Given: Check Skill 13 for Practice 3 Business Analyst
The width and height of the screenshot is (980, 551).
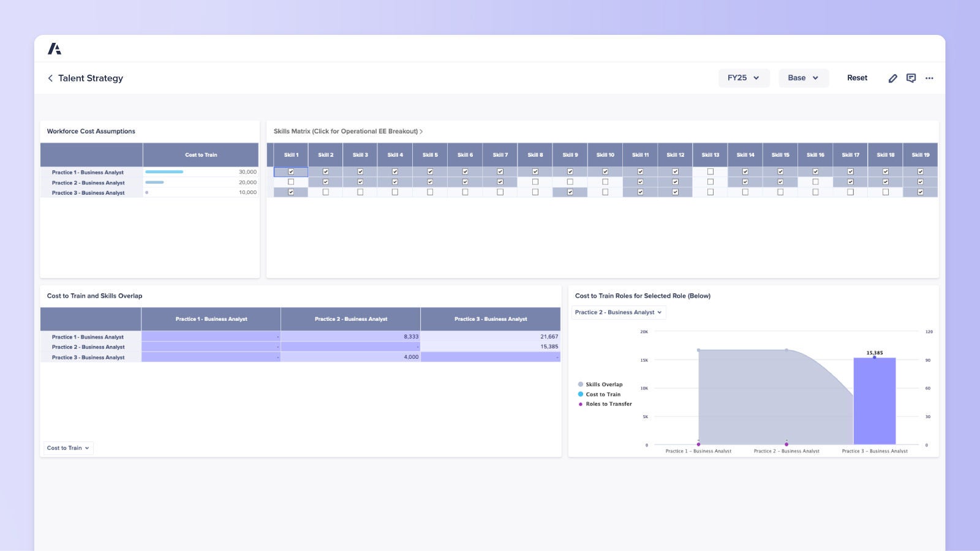Looking at the screenshot, I should pyautogui.click(x=710, y=192).
